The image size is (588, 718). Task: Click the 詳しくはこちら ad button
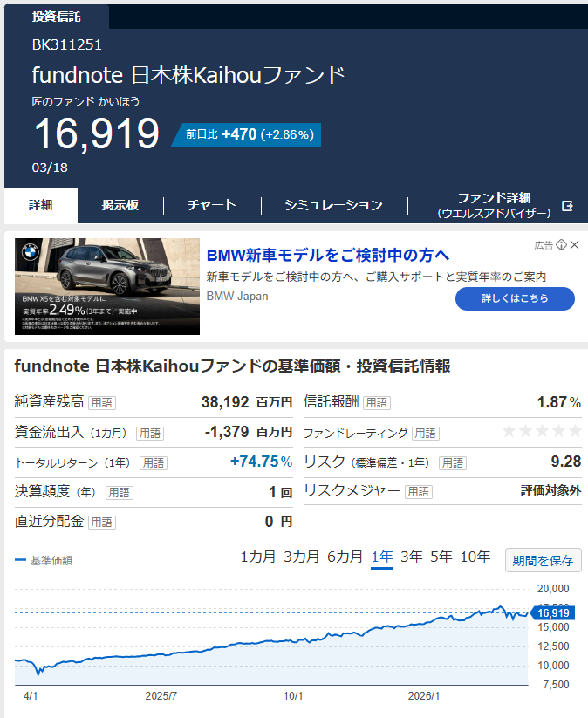coord(515,298)
